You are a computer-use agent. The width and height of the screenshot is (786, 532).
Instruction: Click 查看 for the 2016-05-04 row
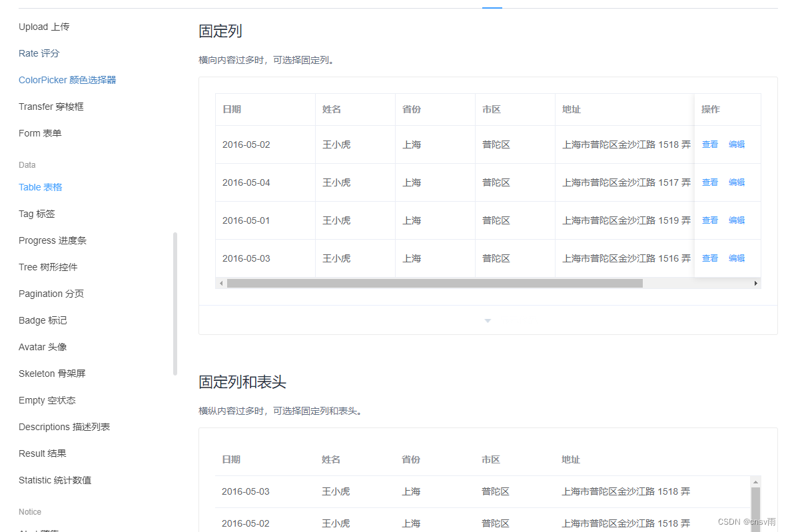pyautogui.click(x=710, y=182)
